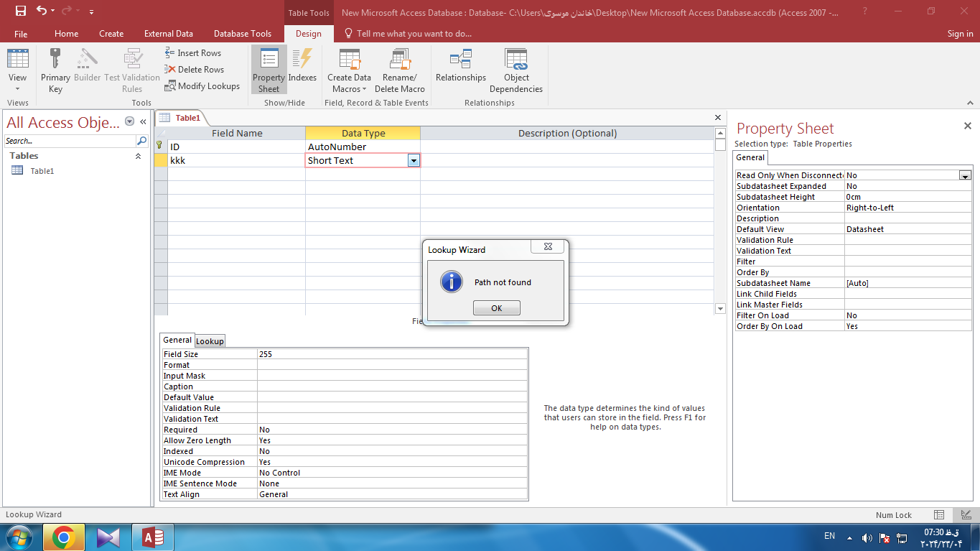Screen dimensions: 980x551
Task: Click the navigation pane Search box
Action: (x=70, y=141)
